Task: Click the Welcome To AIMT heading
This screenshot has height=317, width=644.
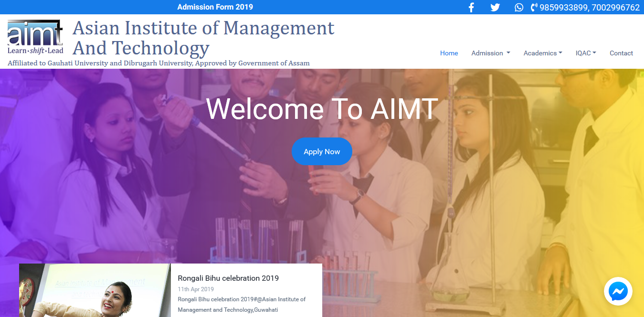Action: (x=322, y=109)
